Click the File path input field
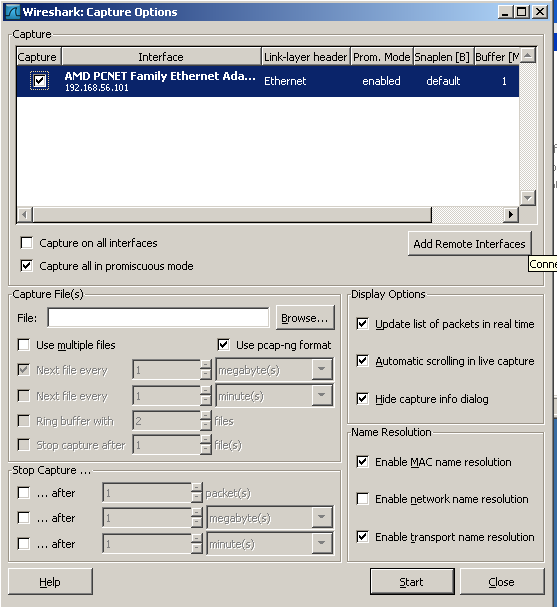Image resolution: width=557 pixels, height=607 pixels. (x=158, y=318)
